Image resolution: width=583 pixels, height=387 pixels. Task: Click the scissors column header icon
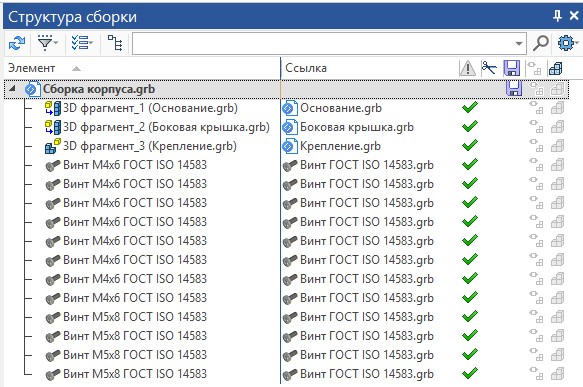[x=489, y=68]
